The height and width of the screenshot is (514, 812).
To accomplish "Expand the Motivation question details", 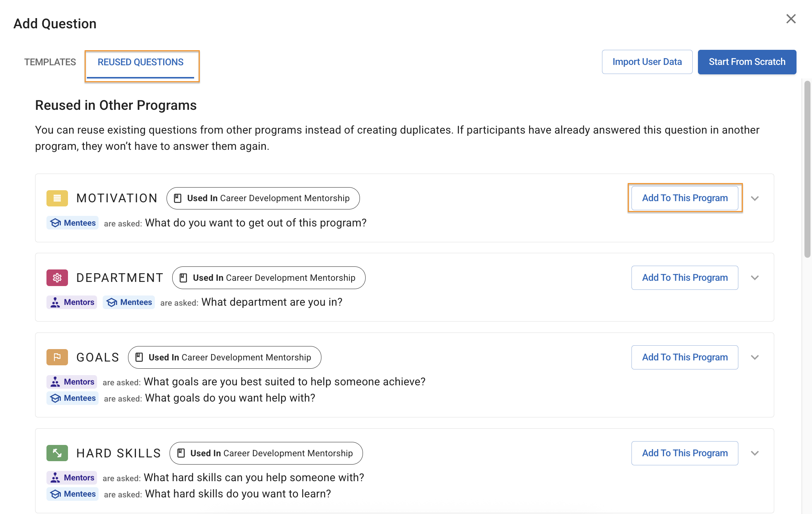I will pyautogui.click(x=755, y=198).
